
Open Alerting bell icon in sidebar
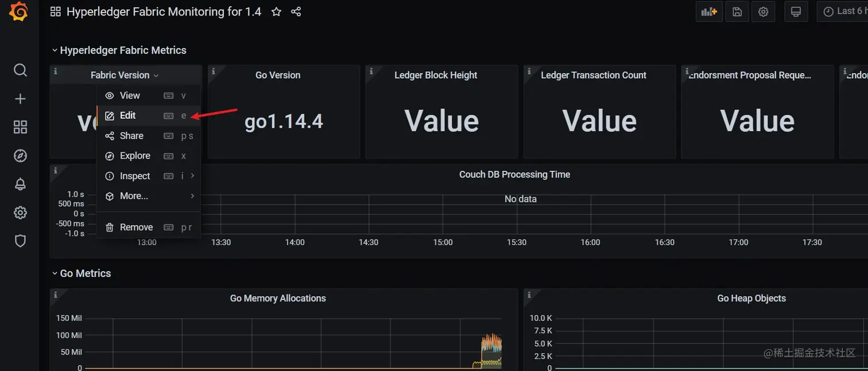[x=20, y=184]
